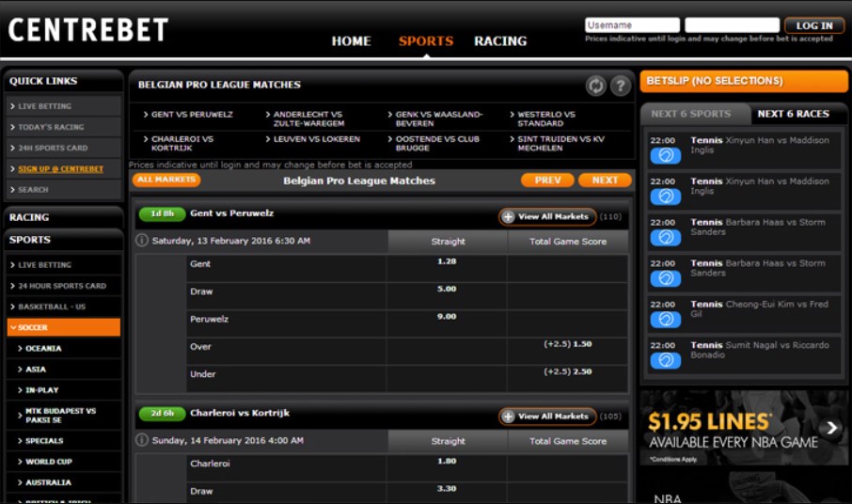
Task: Open Gent vs Peruwelz match link
Action: coord(192,115)
